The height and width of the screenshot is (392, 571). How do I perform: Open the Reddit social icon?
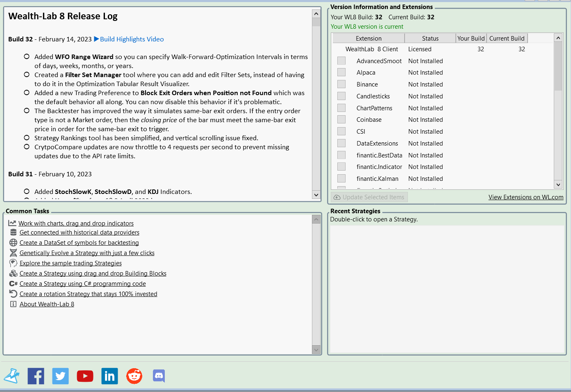[x=134, y=376]
